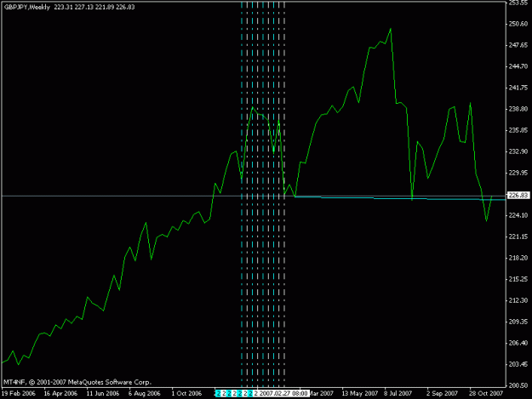The height and width of the screenshot is (399, 532).
Task: Click the 13 May 2007 date label
Action: [360, 393]
